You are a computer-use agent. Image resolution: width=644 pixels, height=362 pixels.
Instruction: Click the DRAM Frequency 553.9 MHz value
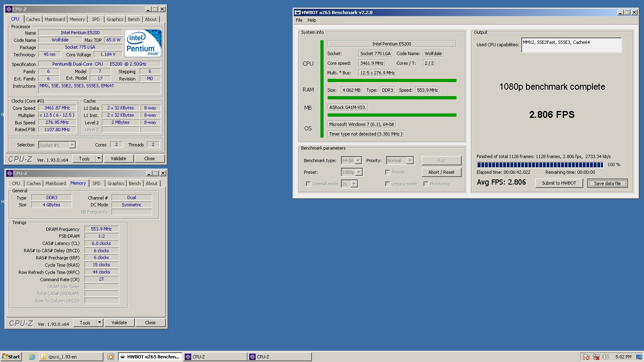pyautogui.click(x=101, y=229)
